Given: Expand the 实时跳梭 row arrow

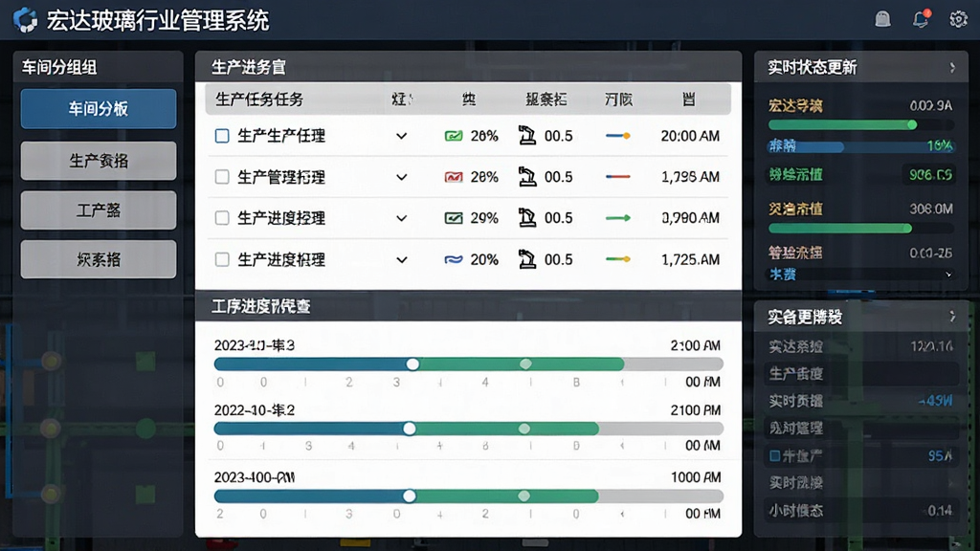Looking at the screenshot, I should tap(951, 483).
